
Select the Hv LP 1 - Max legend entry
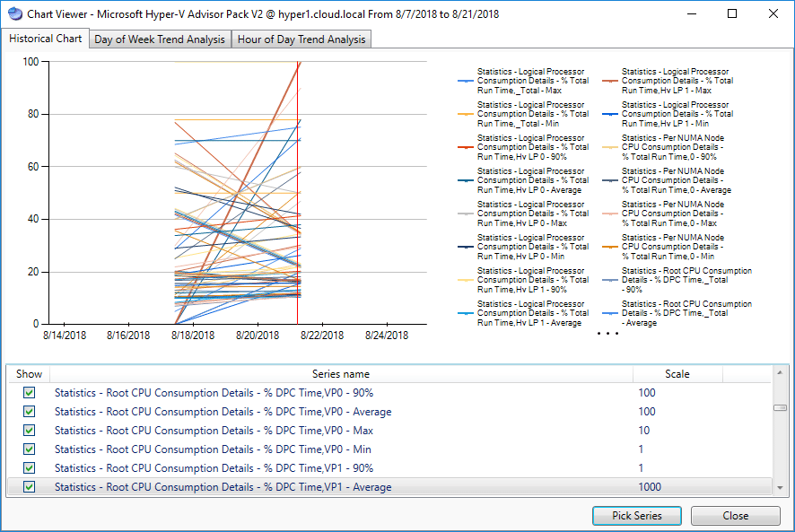(x=677, y=81)
